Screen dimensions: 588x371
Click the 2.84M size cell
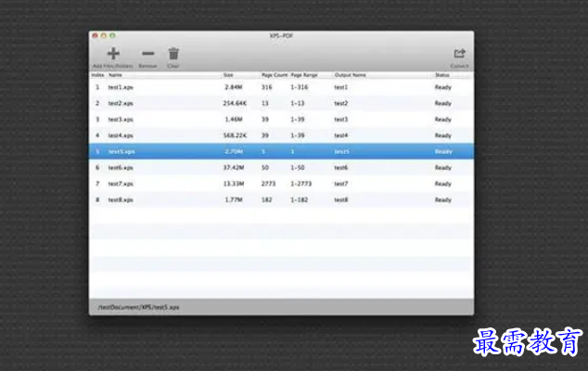(233, 87)
